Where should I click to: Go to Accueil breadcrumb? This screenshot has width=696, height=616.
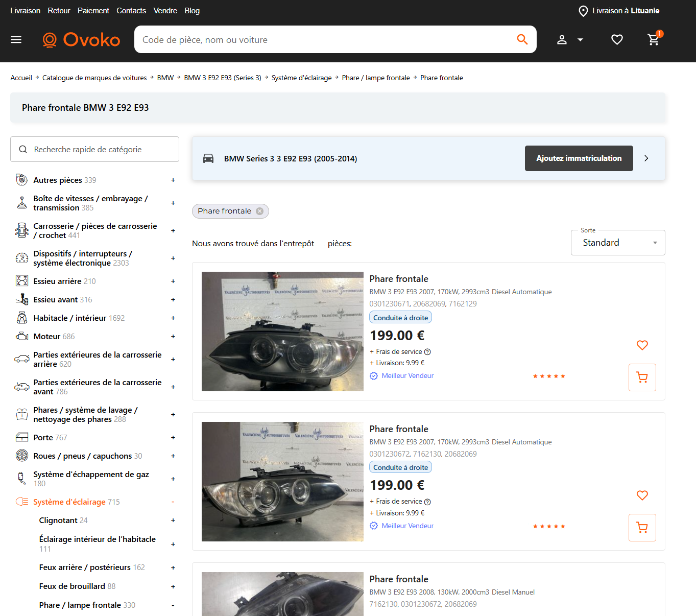21,78
